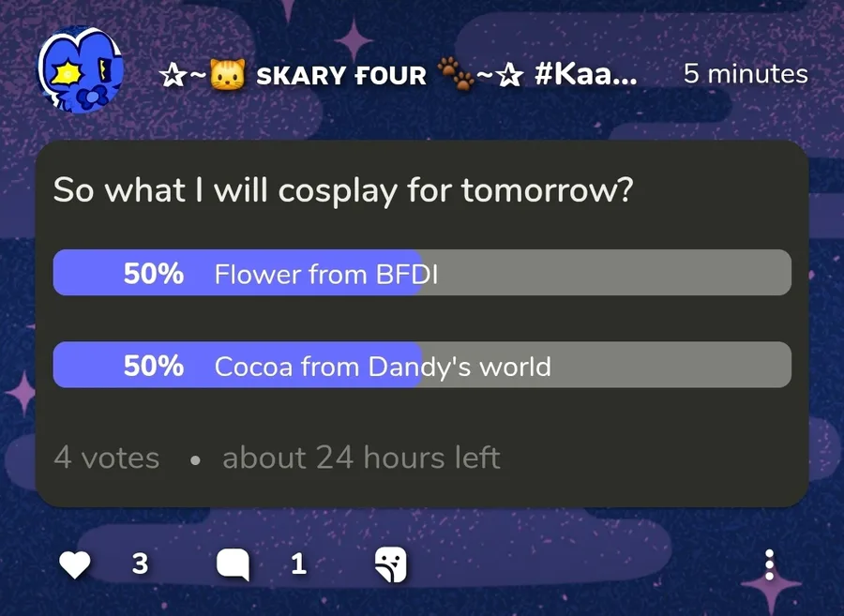Viewport: 844px width, 616px height.
Task: Open comments via the speech bubble icon
Action: (x=233, y=564)
